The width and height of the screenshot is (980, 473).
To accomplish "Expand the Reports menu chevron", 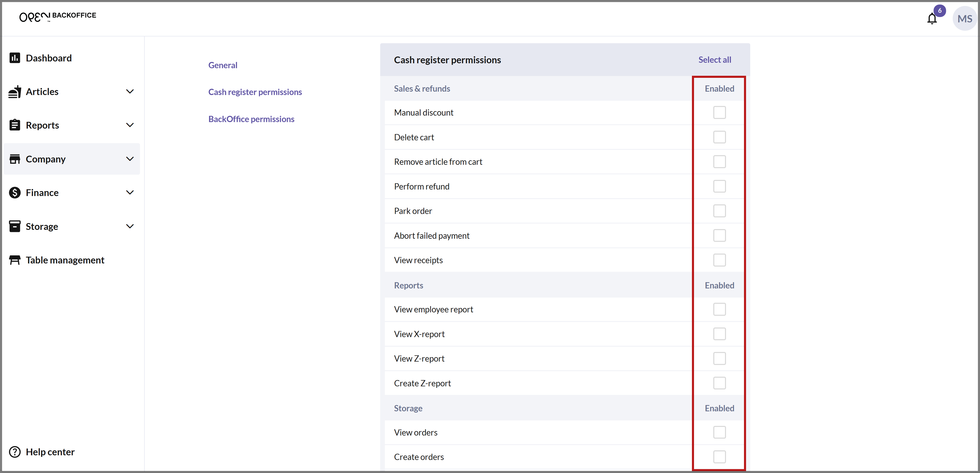I will point(130,125).
